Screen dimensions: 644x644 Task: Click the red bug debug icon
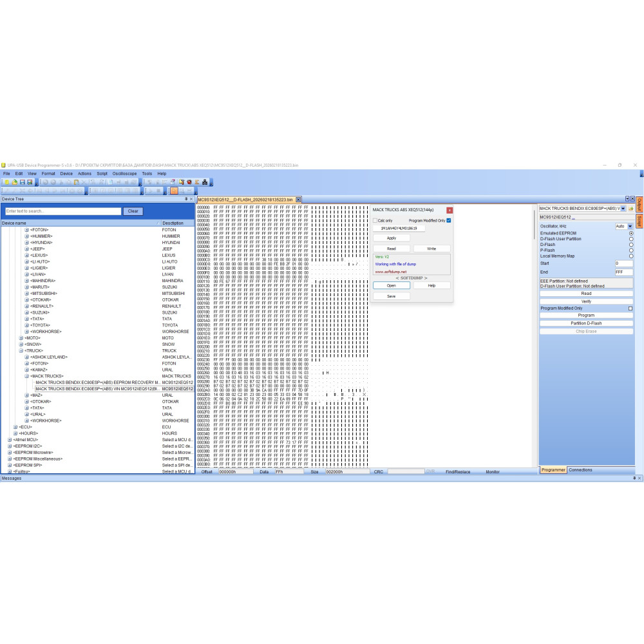tap(189, 182)
